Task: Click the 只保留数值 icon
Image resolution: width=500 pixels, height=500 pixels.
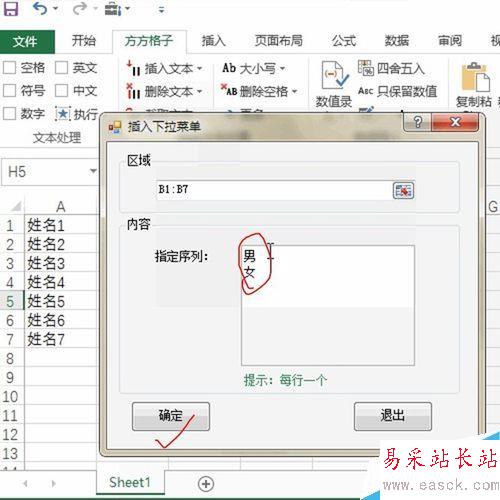Action: [366, 91]
